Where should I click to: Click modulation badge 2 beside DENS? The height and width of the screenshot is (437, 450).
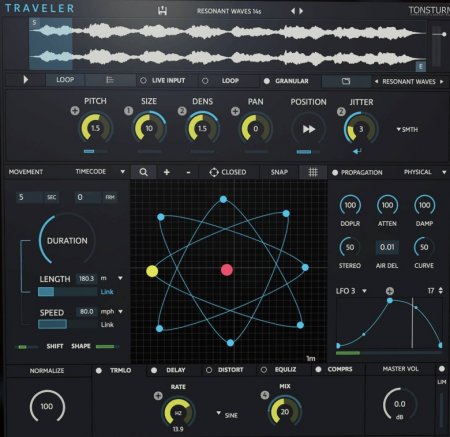(x=182, y=111)
